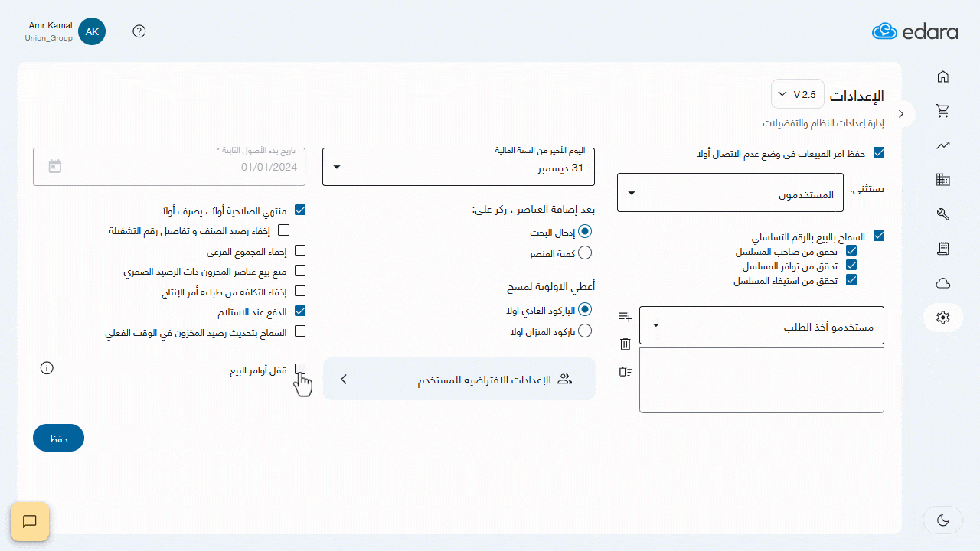Screen dimensions: 980x551
Task: Enable قفل أوامر البيع checkbox
Action: (x=300, y=368)
